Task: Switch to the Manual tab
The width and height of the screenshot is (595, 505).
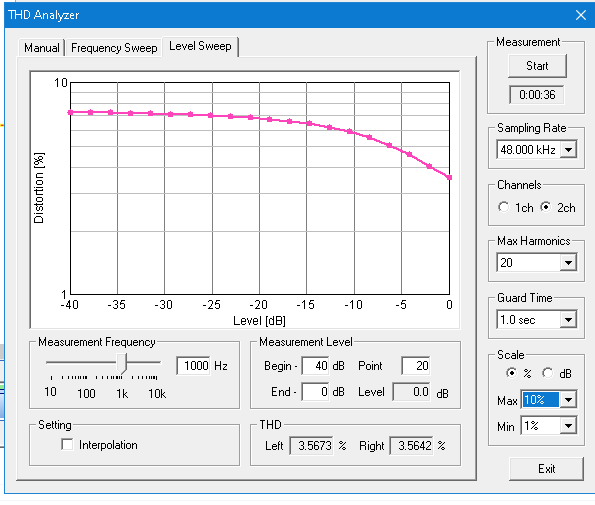Action: (x=41, y=48)
